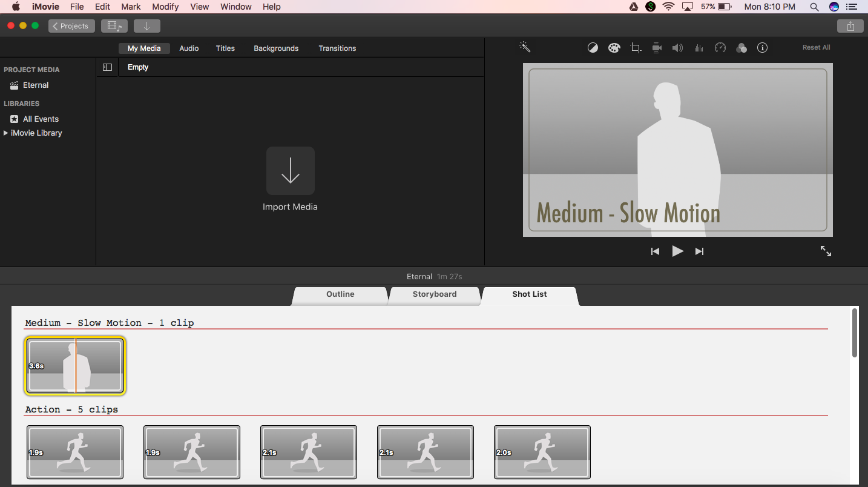Skip to previous clip
The height and width of the screenshot is (487, 868).
pyautogui.click(x=655, y=251)
